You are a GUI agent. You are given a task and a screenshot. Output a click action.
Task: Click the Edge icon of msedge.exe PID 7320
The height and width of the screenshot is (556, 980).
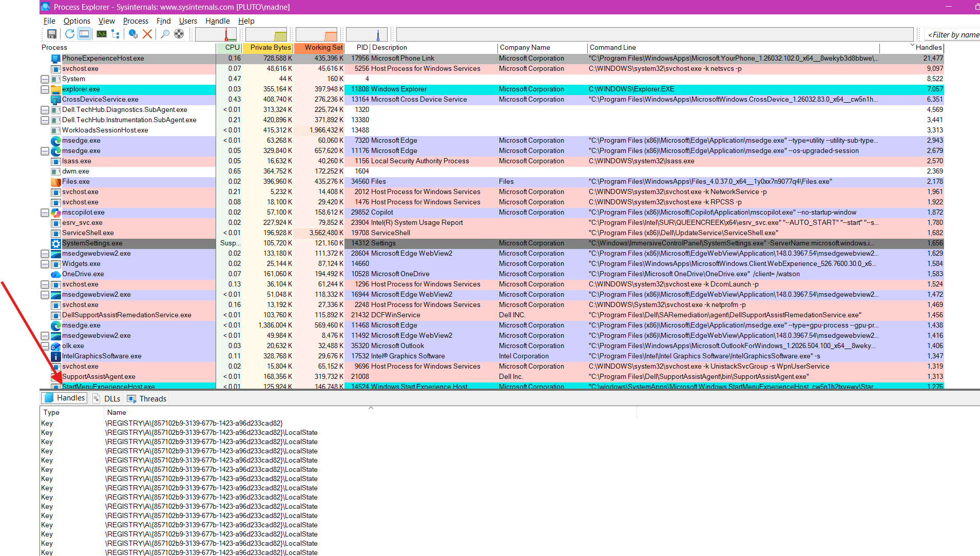[56, 141]
